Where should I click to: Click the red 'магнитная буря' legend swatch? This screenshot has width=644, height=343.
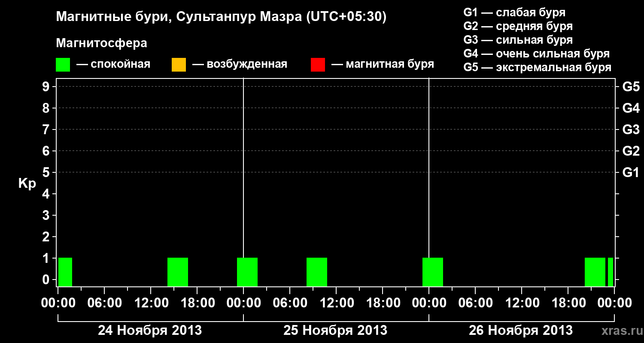click(318, 65)
